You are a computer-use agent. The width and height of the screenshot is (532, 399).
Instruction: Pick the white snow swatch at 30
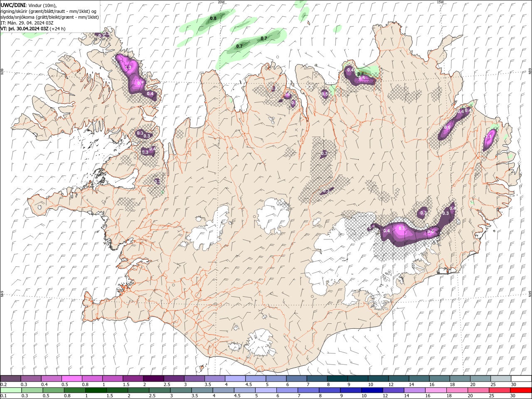tap(521, 379)
